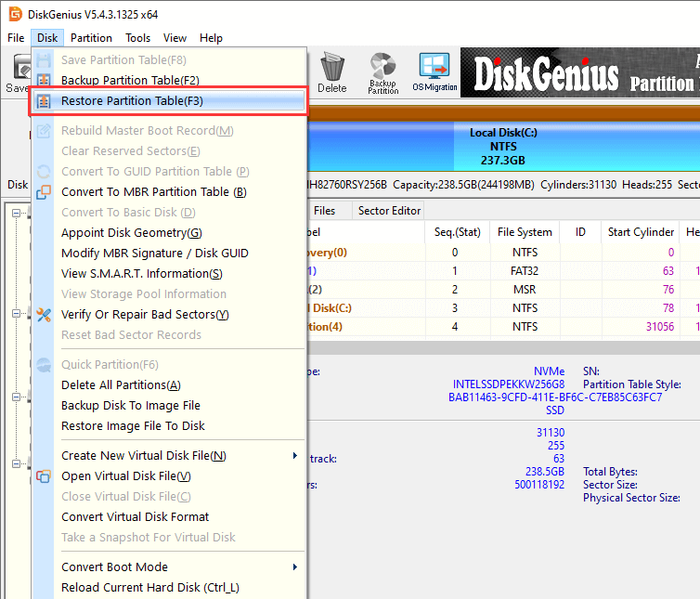
Task: Switch to the Sector Editor tab
Action: tap(391, 211)
